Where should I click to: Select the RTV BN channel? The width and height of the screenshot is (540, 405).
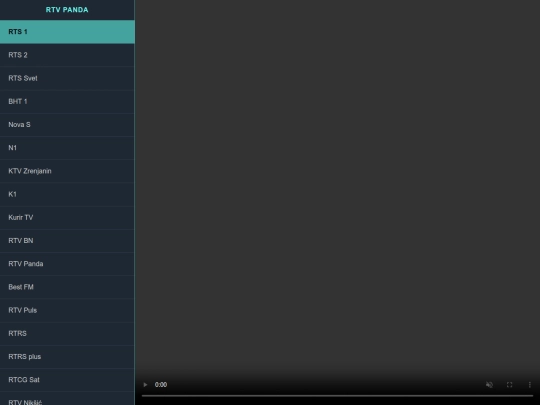click(67, 241)
